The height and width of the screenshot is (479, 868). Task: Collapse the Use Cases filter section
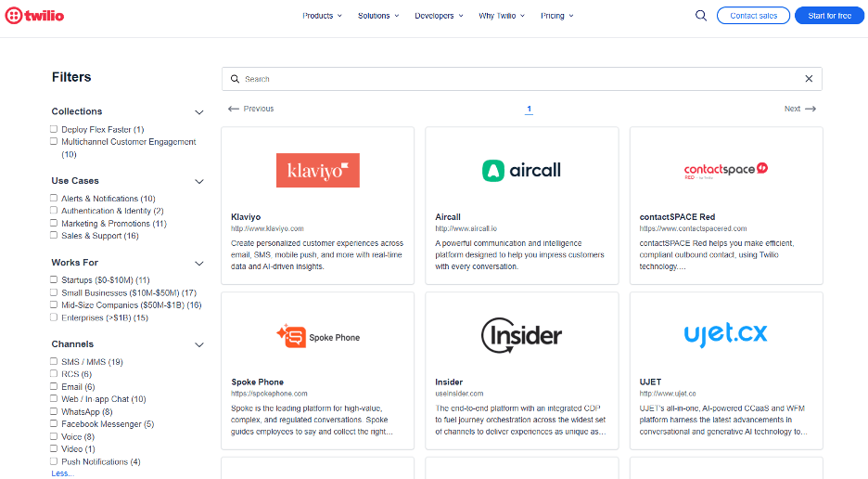198,182
